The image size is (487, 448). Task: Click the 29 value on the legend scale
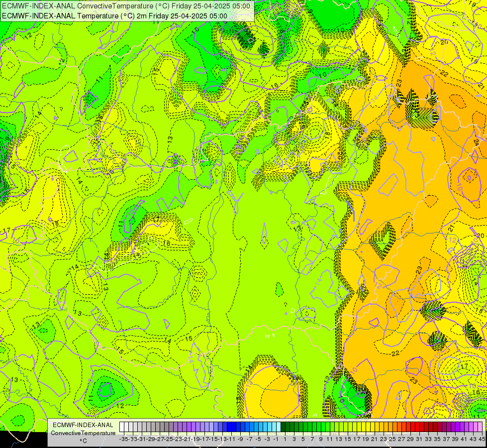point(410,439)
